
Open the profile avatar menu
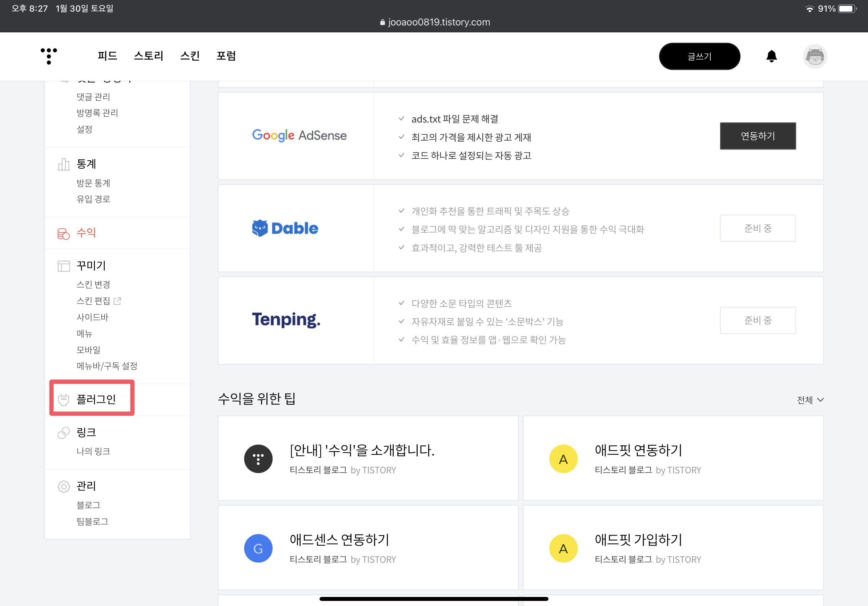(x=815, y=56)
